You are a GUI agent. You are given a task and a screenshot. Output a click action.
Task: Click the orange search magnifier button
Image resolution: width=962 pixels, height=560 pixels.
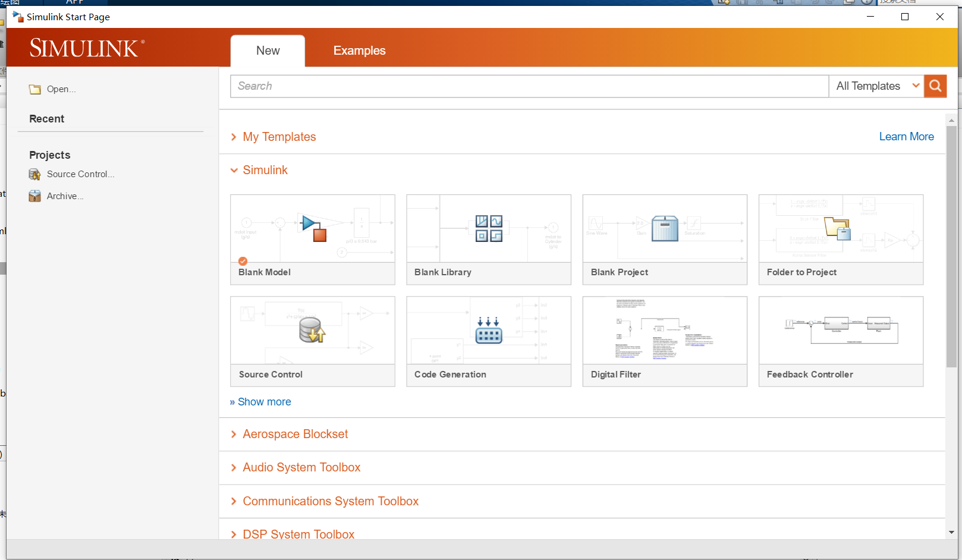tap(935, 86)
